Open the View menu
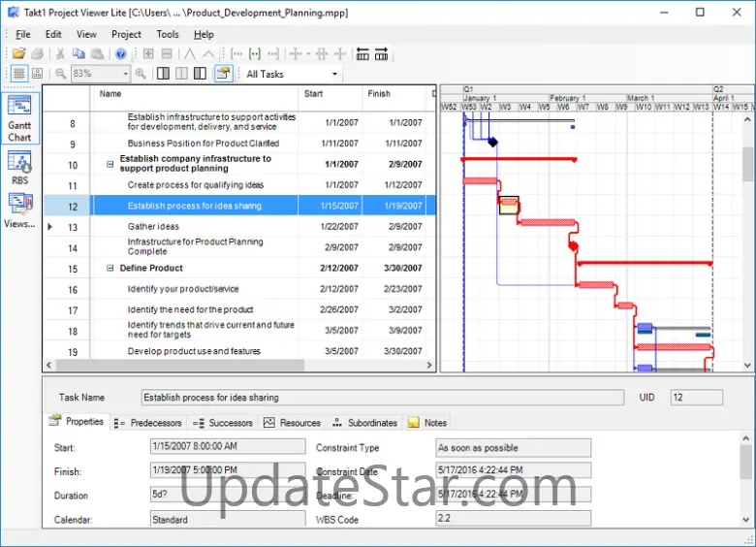Image resolution: width=756 pixels, height=547 pixels. [x=86, y=34]
